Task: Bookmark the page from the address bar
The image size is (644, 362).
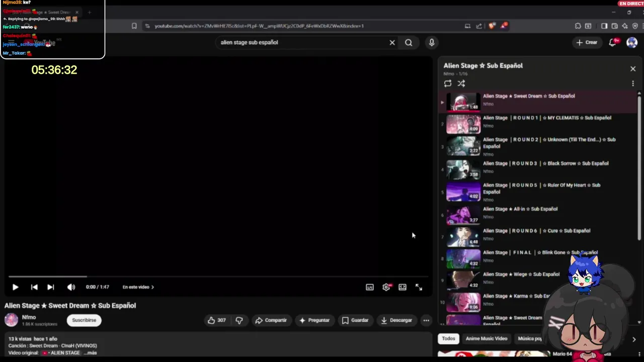Action: (134, 26)
